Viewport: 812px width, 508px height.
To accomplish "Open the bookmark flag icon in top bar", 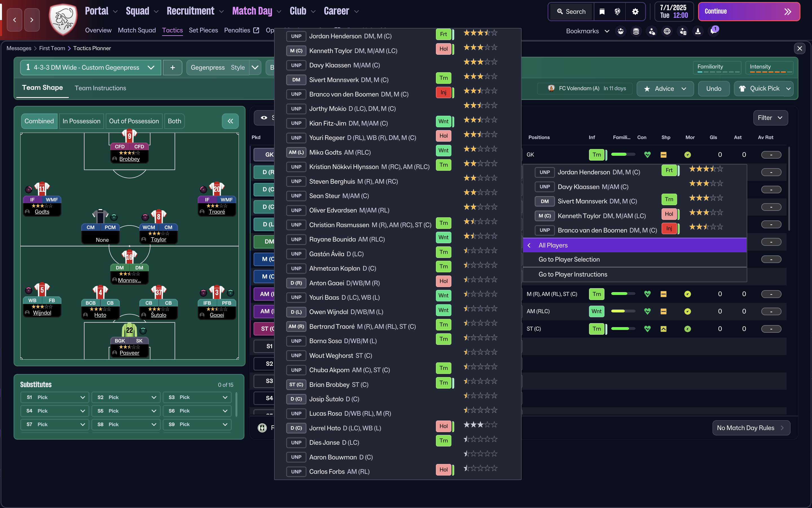I will (602, 12).
